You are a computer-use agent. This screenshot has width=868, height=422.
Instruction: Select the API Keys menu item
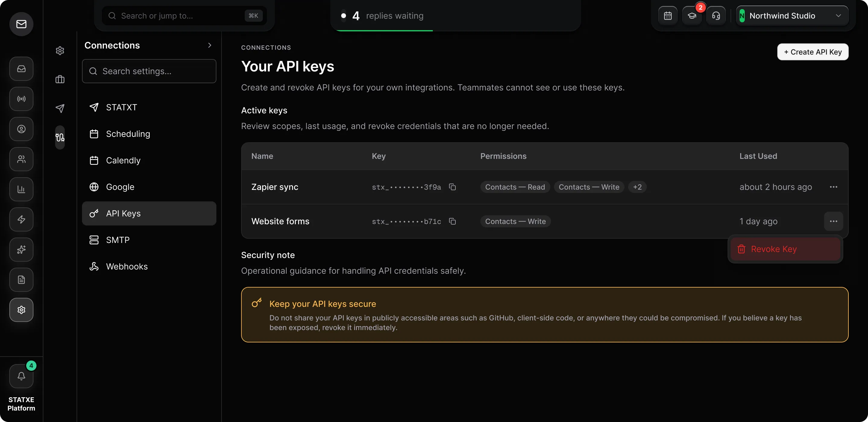149,213
